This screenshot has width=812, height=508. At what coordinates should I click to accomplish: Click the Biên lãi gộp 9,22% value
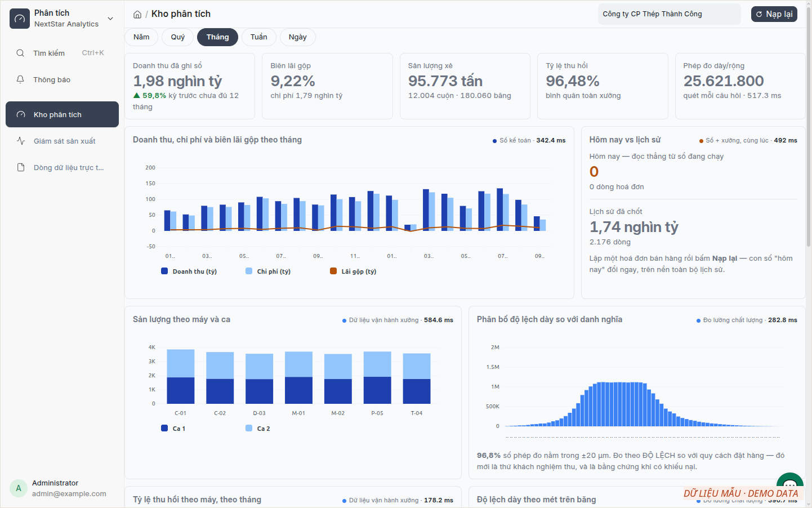tap(293, 81)
